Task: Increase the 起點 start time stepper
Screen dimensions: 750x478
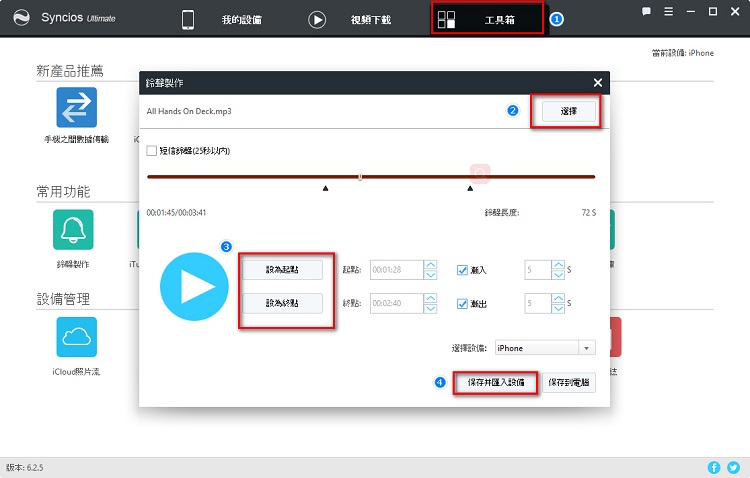Action: [x=430, y=265]
